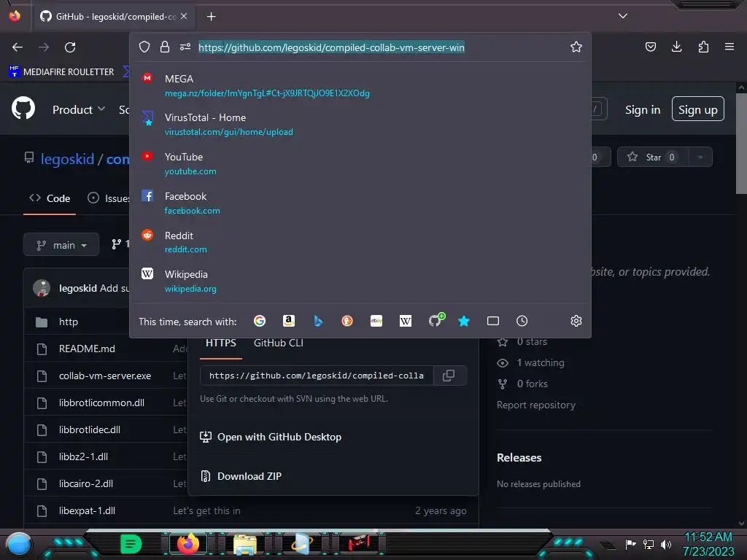The width and height of the screenshot is (747, 560).
Task: Select the Facebook suggestion
Action: pyautogui.click(x=360, y=203)
